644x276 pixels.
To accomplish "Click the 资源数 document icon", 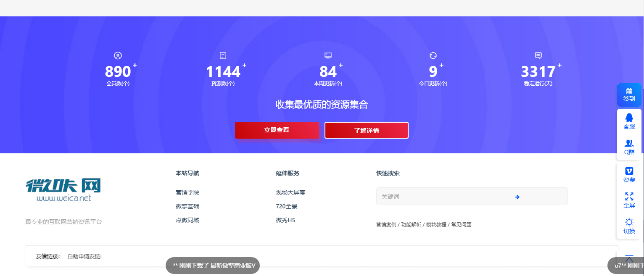I will pyautogui.click(x=223, y=55).
